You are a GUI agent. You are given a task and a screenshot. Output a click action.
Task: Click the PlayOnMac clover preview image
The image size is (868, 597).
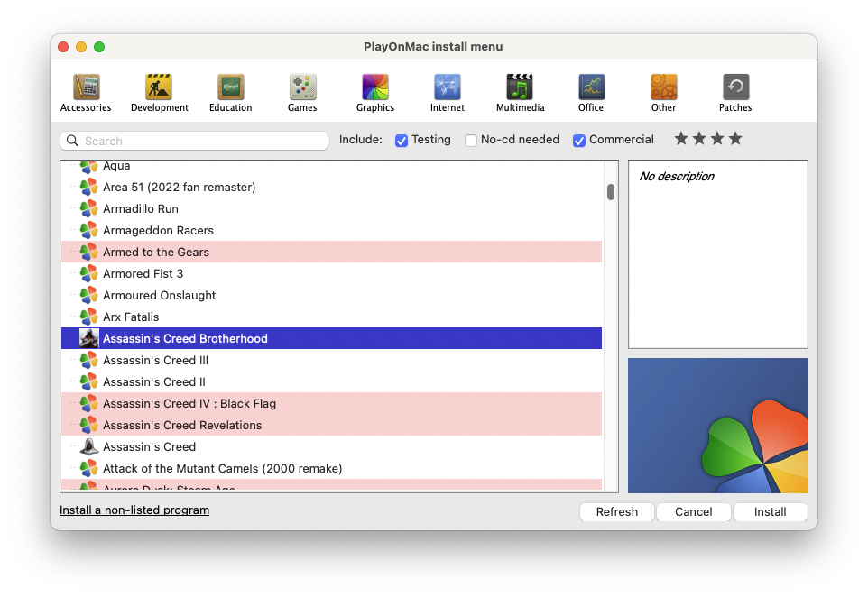tap(718, 426)
